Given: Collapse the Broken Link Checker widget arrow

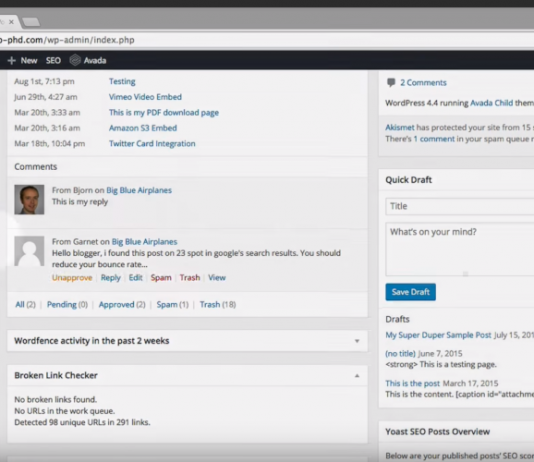Looking at the screenshot, I should tap(357, 376).
